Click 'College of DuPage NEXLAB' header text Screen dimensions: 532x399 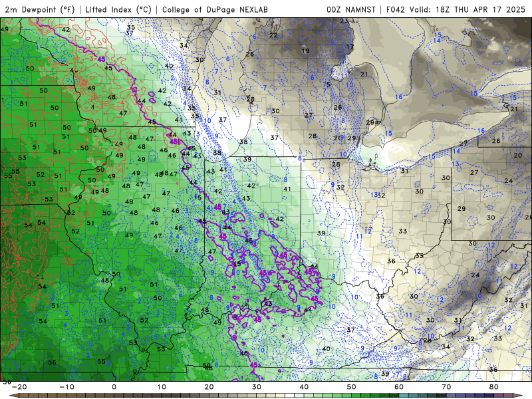(215, 9)
